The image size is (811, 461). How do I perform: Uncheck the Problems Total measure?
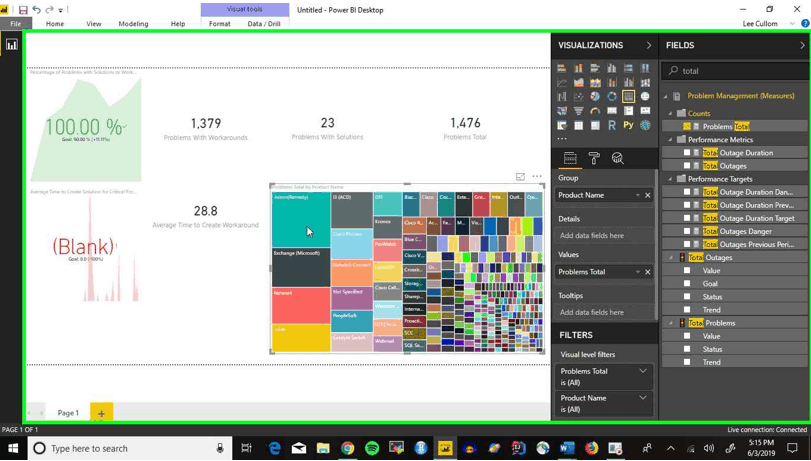(x=687, y=126)
